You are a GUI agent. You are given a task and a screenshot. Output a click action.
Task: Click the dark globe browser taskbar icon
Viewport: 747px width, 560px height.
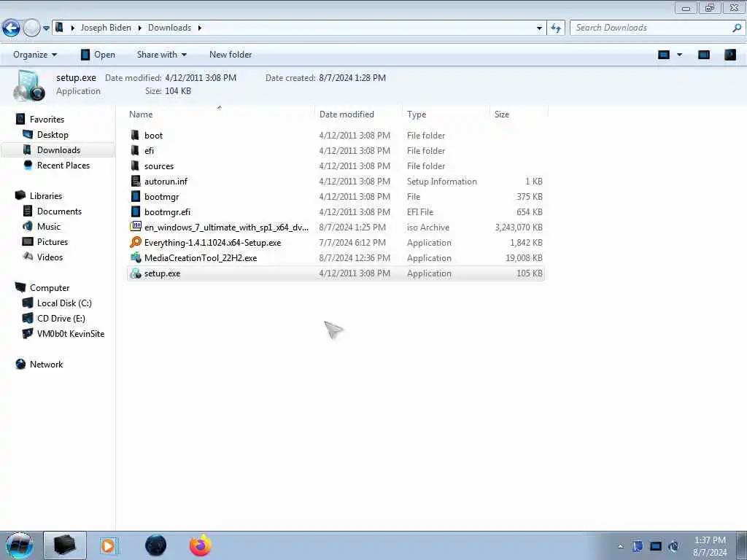click(x=156, y=545)
